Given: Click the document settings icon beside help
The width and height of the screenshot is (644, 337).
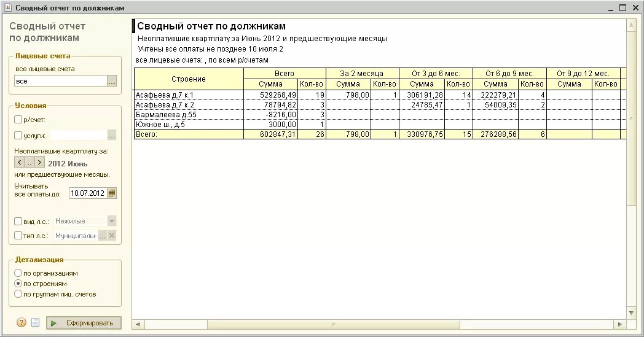Looking at the screenshot, I should click(x=35, y=323).
